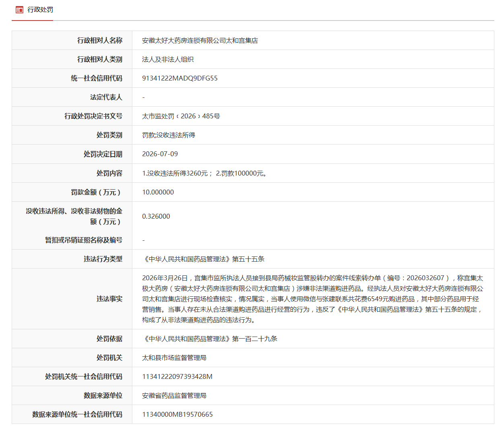Click the red icon beside 行政处罚

click(x=19, y=10)
